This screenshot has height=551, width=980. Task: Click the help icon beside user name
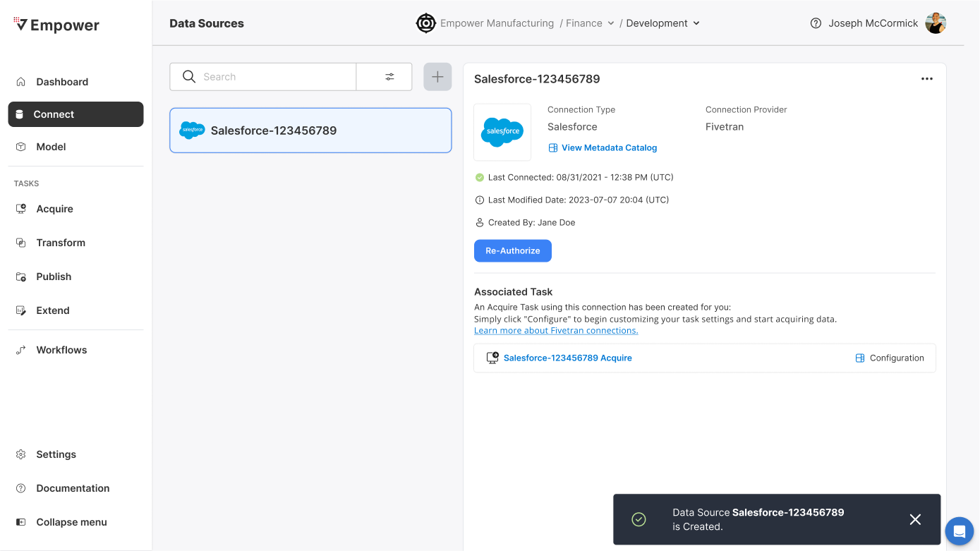click(x=816, y=23)
